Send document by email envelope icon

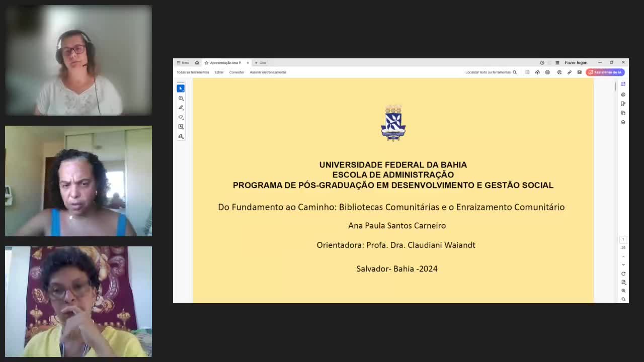click(579, 72)
